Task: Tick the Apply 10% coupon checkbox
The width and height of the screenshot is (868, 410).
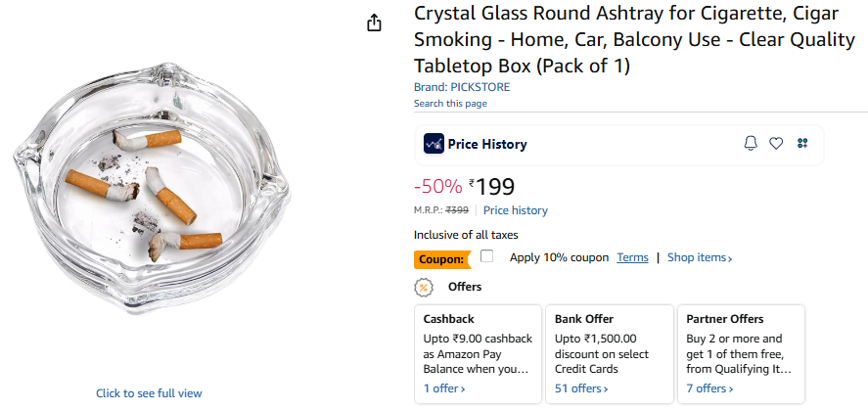Action: (x=487, y=256)
